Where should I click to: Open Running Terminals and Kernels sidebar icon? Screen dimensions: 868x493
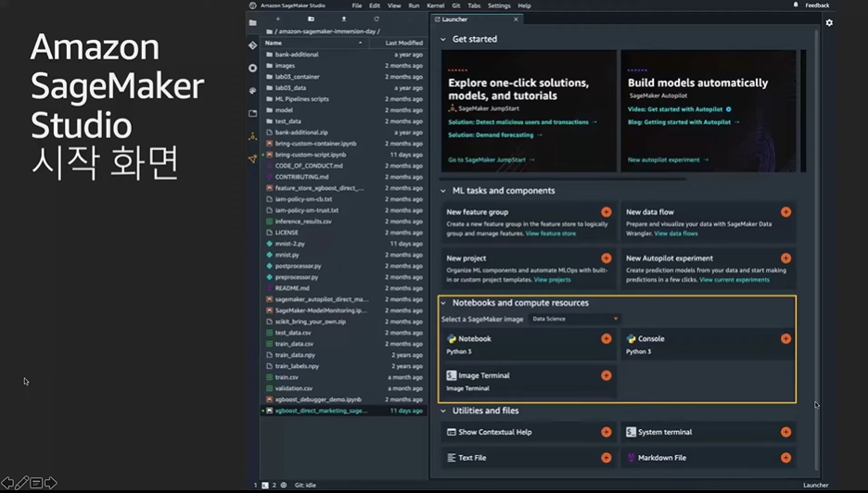pos(253,68)
